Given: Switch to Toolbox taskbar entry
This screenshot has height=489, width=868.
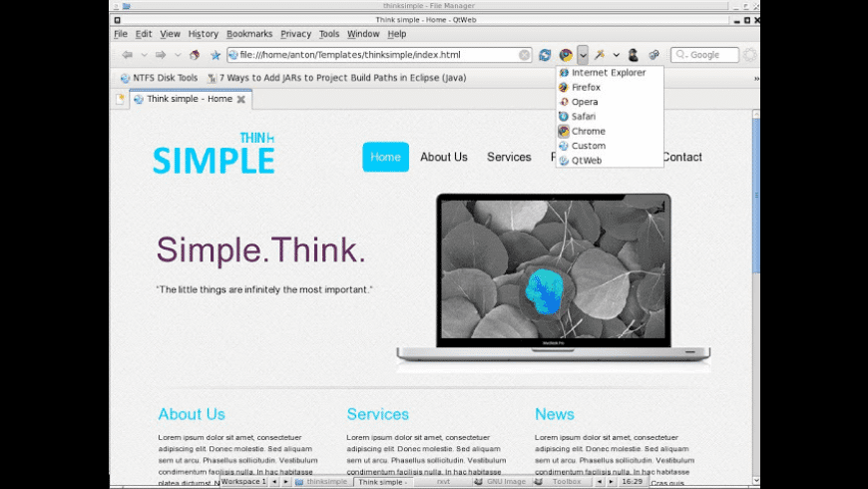Looking at the screenshot, I should point(563,482).
